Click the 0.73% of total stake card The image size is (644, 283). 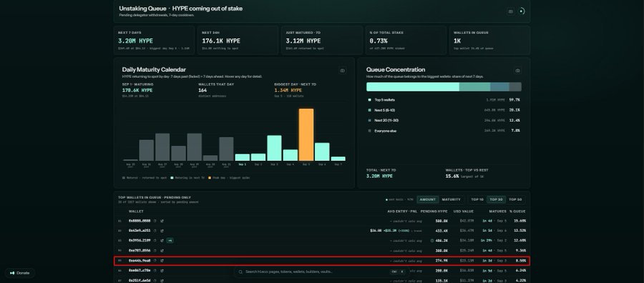pos(406,40)
